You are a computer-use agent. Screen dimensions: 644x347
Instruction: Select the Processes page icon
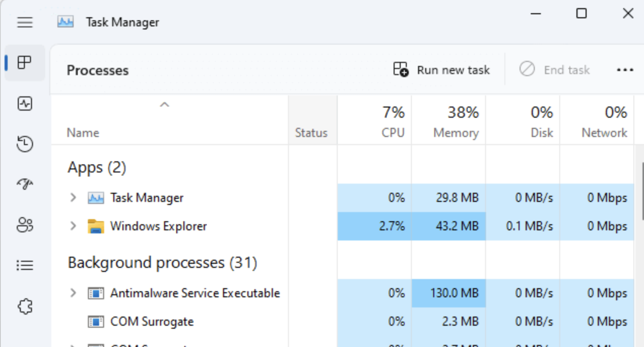(x=24, y=62)
